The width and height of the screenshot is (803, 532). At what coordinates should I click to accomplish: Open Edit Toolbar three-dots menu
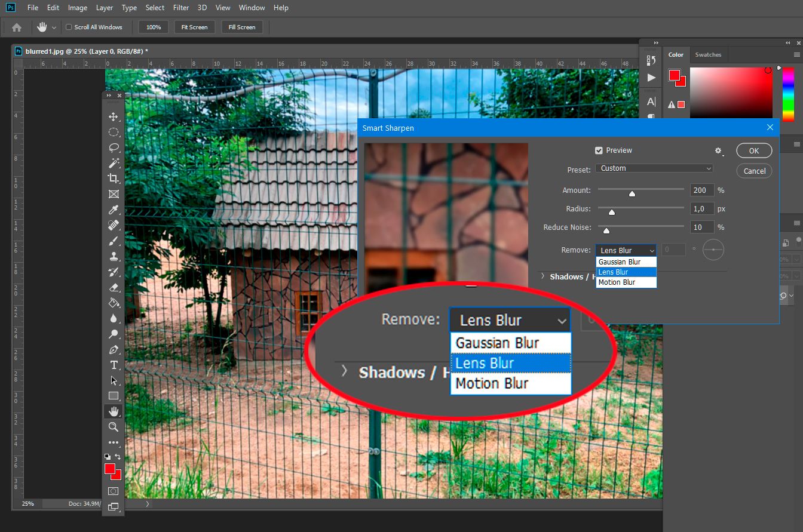pos(114,442)
